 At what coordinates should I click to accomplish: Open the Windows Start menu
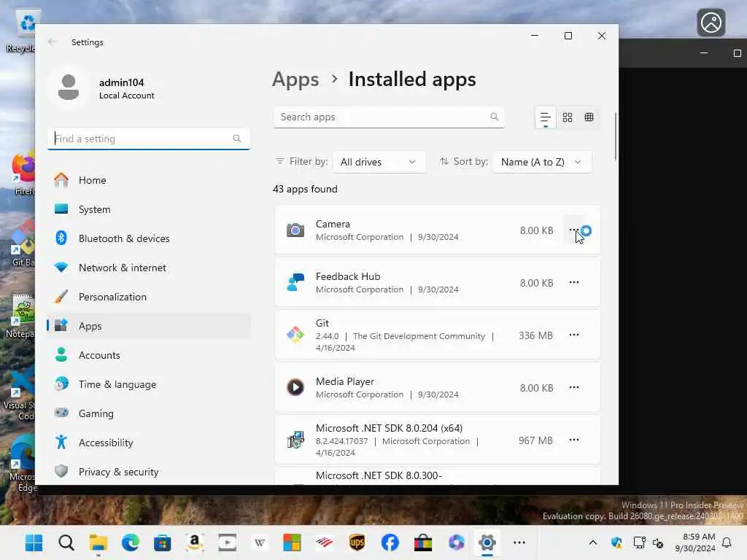[34, 542]
